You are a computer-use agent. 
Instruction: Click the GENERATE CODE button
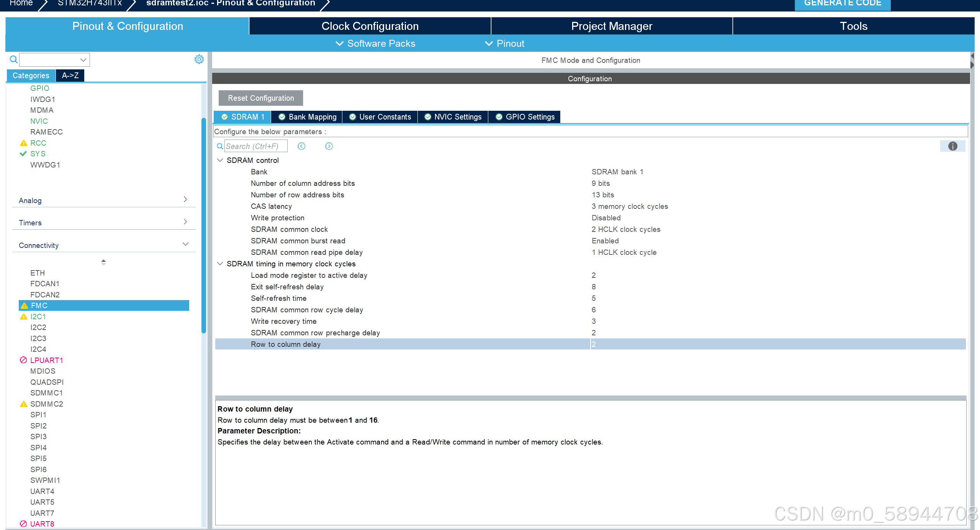[842, 4]
